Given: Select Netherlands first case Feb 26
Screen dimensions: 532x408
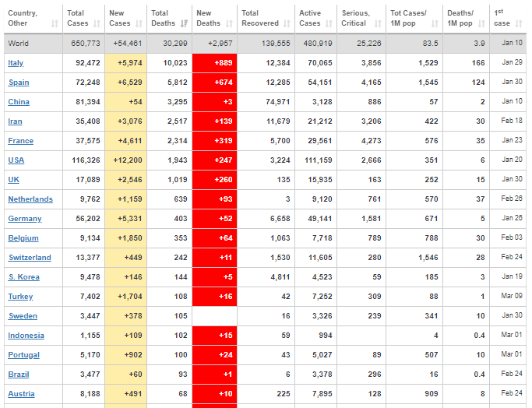Looking at the screenshot, I should [x=512, y=199].
